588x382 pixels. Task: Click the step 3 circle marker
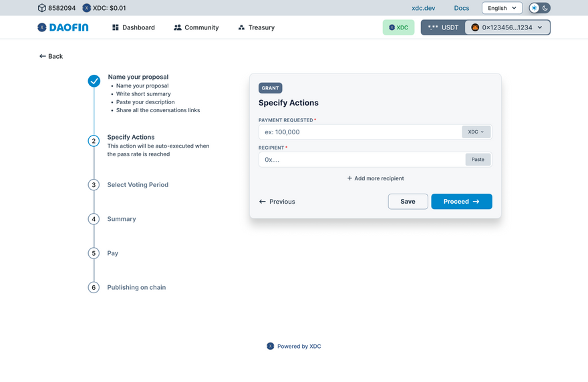pos(94,185)
